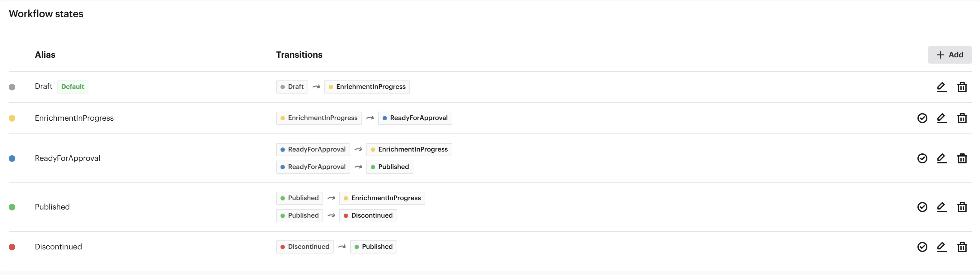
Task: Click the Default badge next to Draft
Action: pyautogui.click(x=72, y=87)
